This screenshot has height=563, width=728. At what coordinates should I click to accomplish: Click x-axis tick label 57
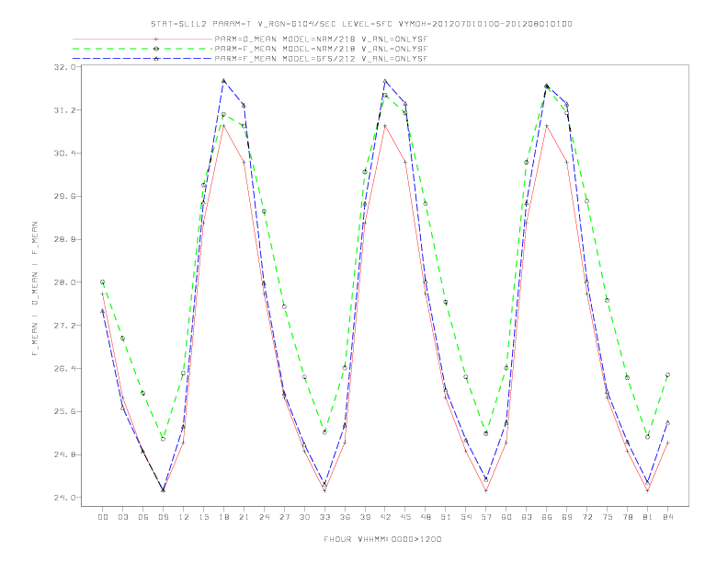pos(486,517)
